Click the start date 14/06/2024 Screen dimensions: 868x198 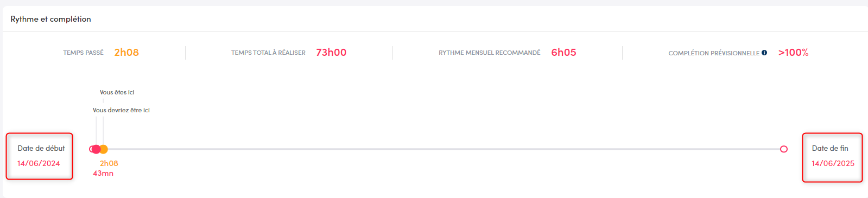point(39,163)
